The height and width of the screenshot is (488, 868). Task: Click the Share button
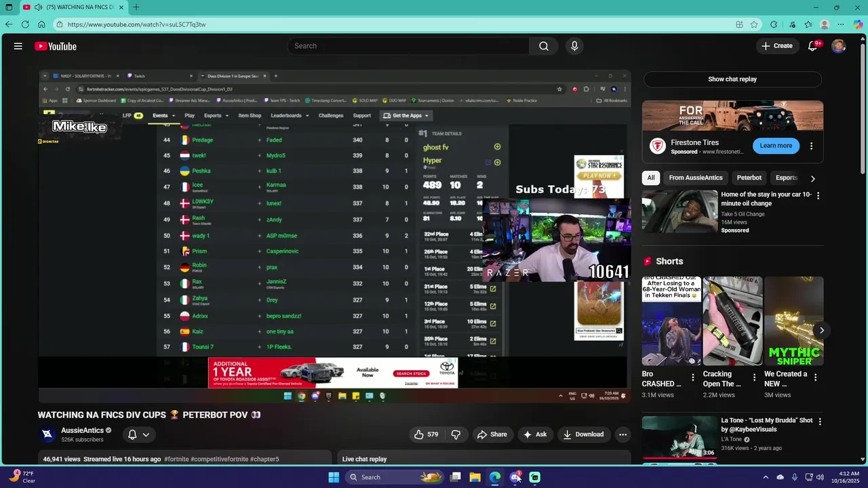tap(492, 434)
